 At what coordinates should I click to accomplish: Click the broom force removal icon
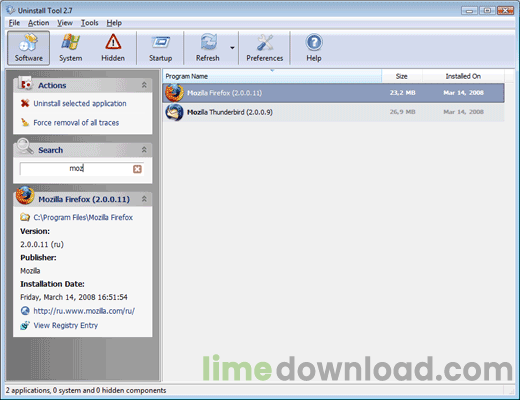click(25, 122)
